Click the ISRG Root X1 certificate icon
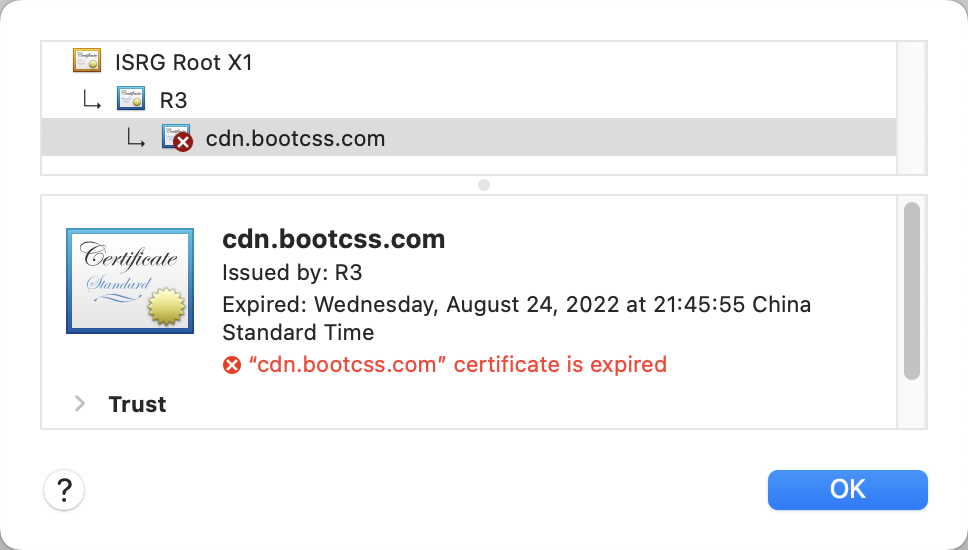The height and width of the screenshot is (550, 968). click(87, 62)
